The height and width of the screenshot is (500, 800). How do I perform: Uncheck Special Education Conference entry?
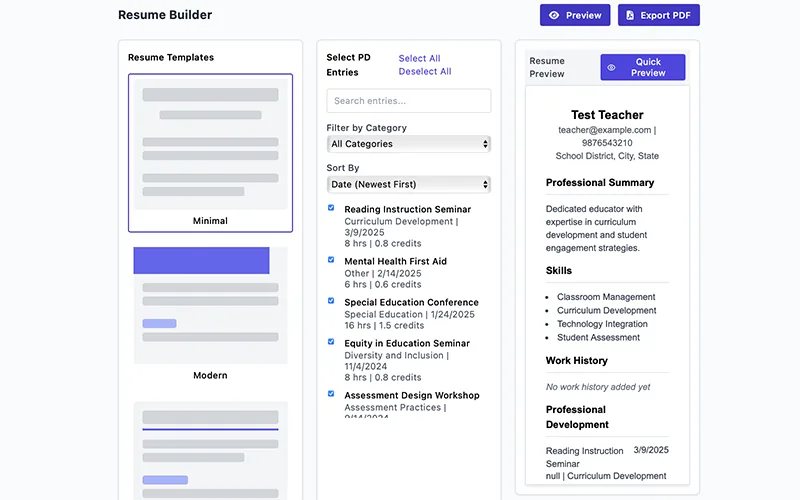(331, 301)
